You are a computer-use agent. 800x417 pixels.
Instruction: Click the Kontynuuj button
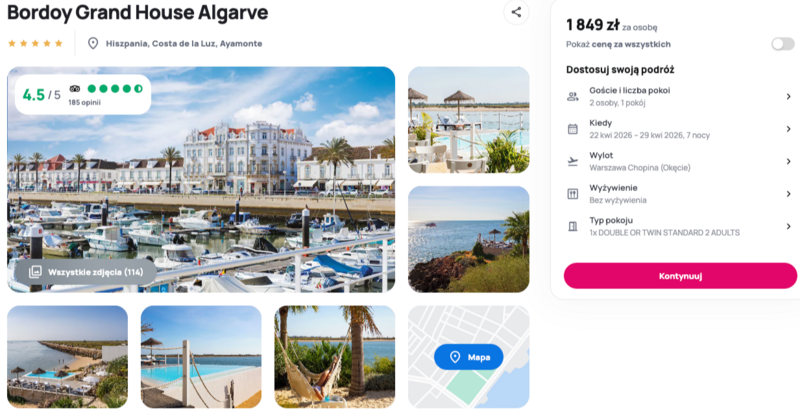pos(680,276)
